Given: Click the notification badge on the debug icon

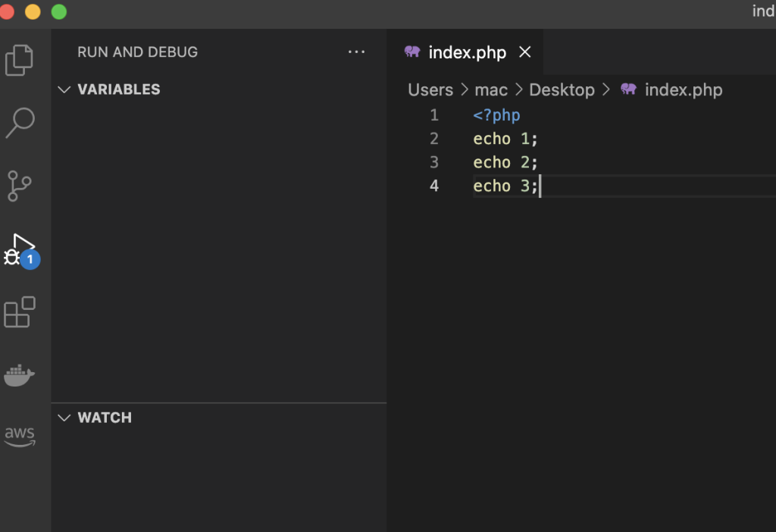Looking at the screenshot, I should click(30, 259).
